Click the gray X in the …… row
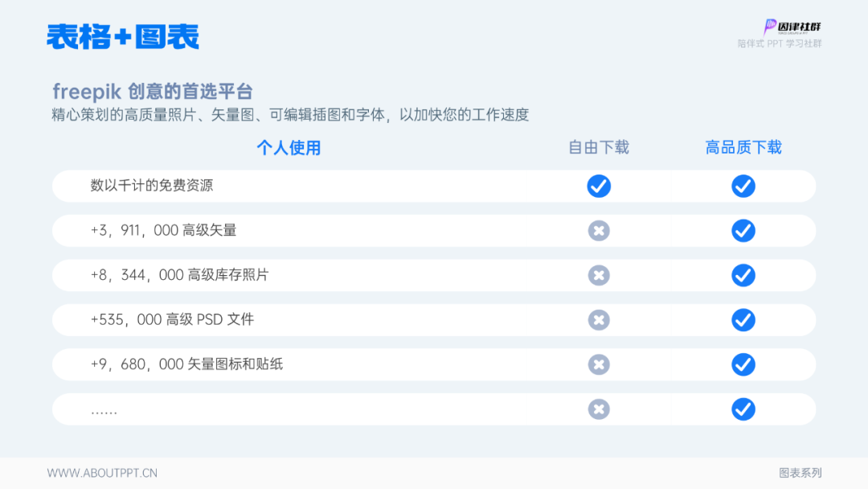Screen dimensions: 868x489 (x=599, y=409)
